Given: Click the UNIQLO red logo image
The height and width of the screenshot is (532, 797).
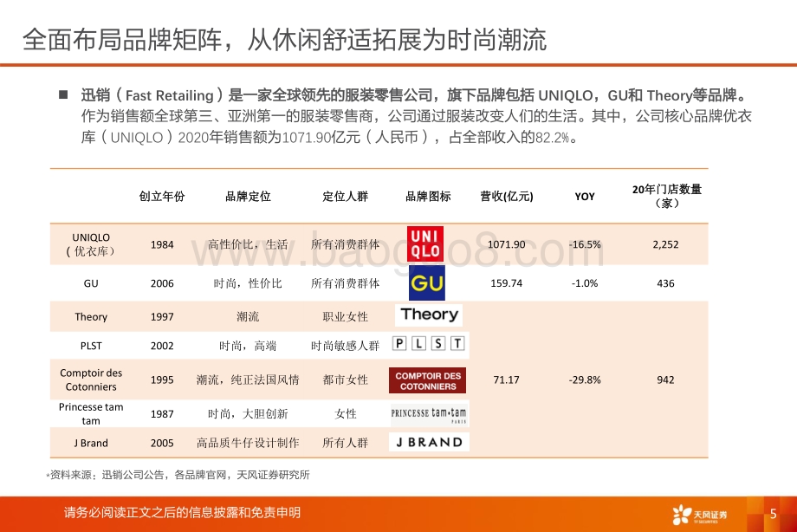Looking at the screenshot, I should pos(425,244).
